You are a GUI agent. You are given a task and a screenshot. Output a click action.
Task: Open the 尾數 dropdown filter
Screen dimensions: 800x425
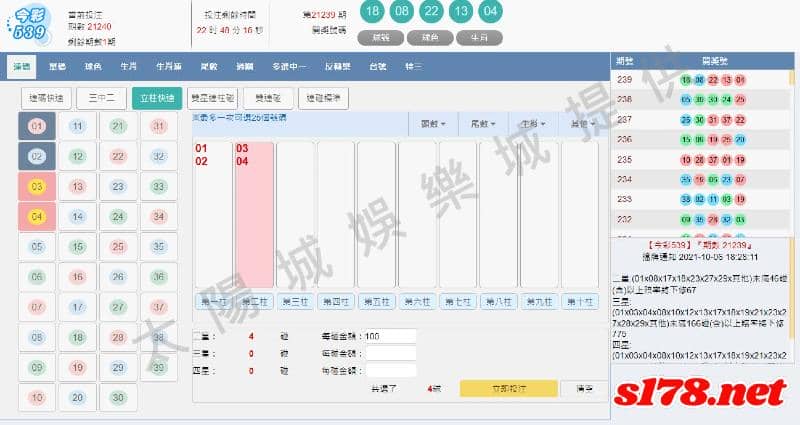click(x=483, y=124)
